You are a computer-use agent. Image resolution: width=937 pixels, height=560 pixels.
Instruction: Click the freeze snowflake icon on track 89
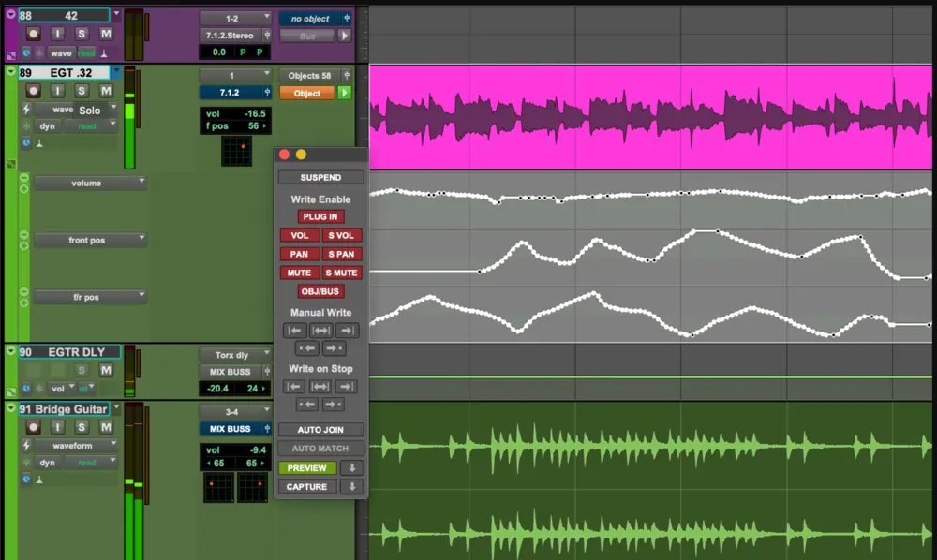click(x=26, y=125)
